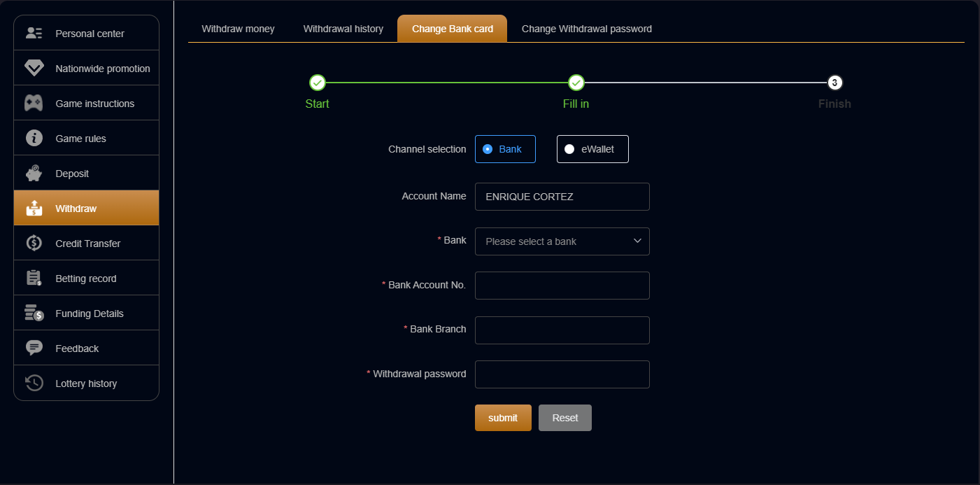Image resolution: width=980 pixels, height=485 pixels.
Task: Click the bank dropdown chevron arrow
Action: pos(637,241)
